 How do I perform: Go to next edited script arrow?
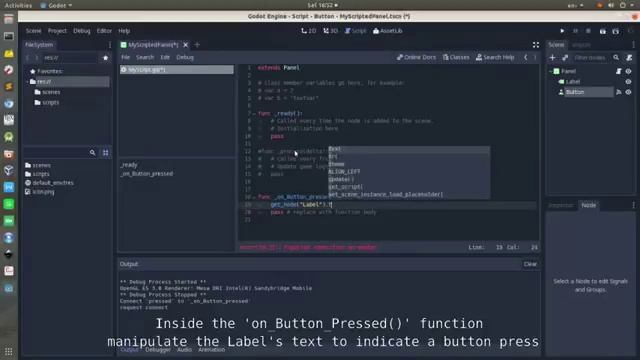coord(535,58)
